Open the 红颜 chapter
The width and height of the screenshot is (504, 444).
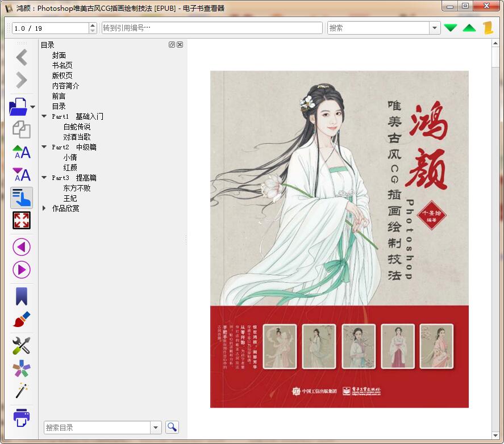pos(70,167)
